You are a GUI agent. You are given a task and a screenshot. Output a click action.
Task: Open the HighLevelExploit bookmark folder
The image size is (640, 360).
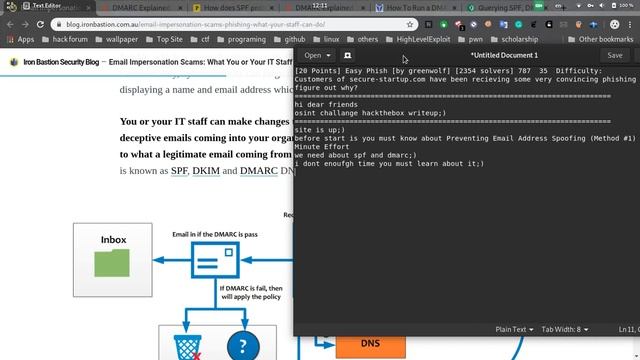tap(418, 40)
